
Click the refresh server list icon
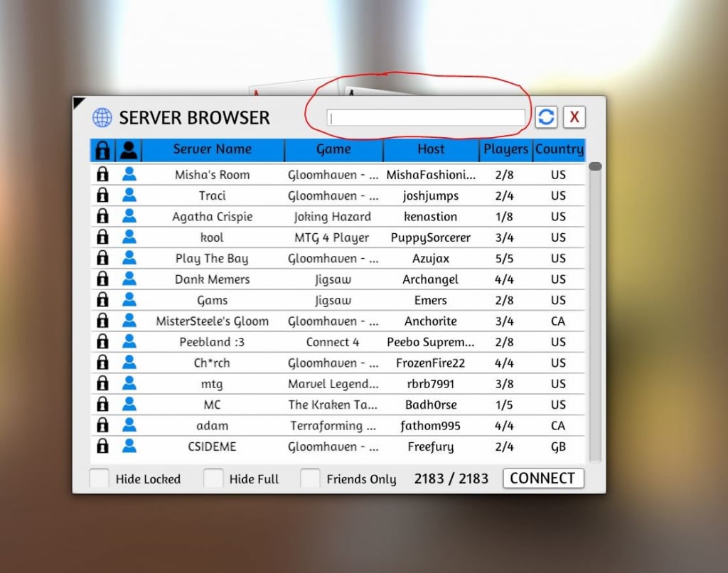[546, 117]
